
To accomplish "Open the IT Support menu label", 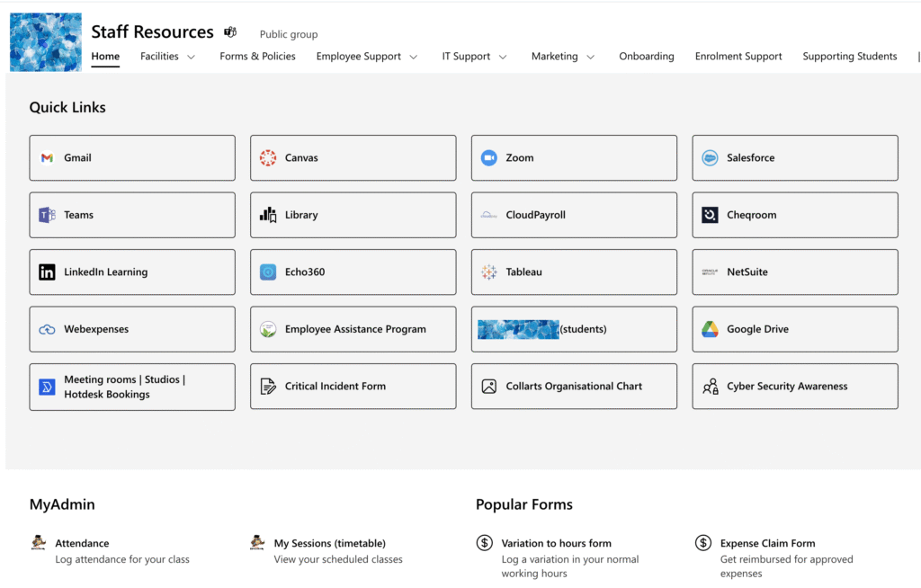I will (466, 57).
